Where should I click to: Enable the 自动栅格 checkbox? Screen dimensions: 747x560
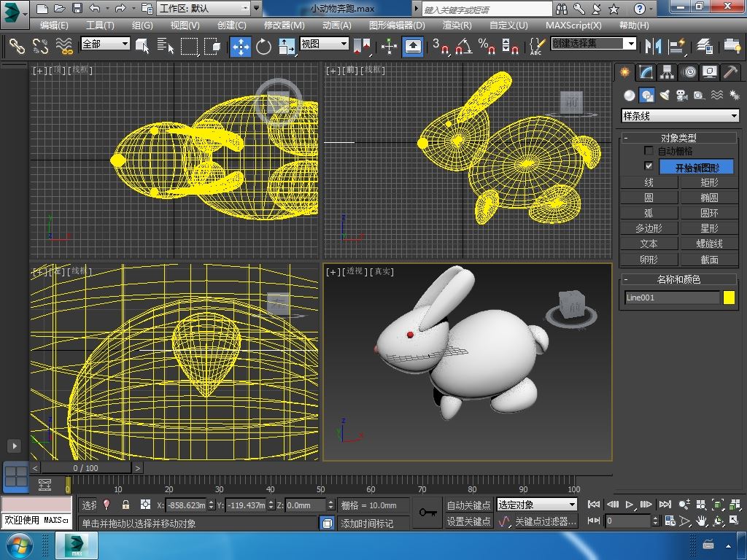point(649,151)
